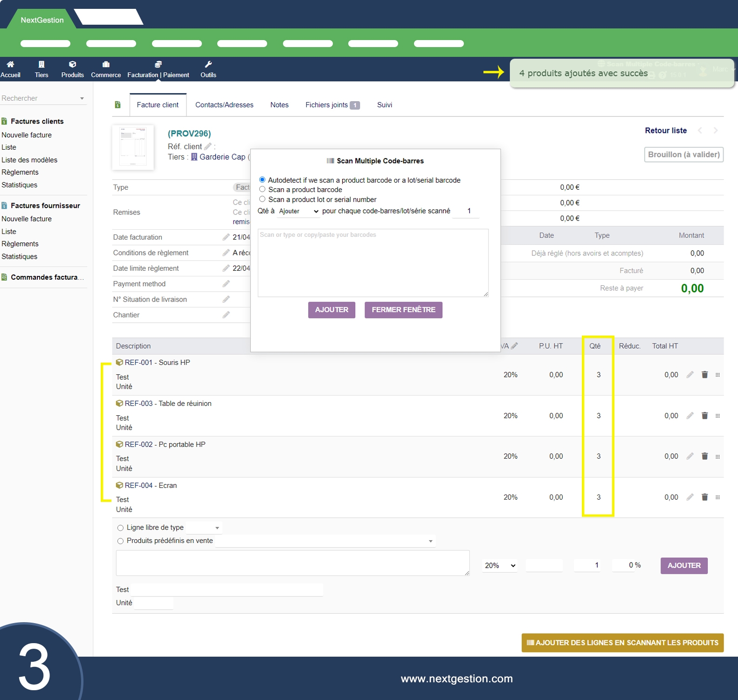Click the barcode scan text area

coord(373,263)
